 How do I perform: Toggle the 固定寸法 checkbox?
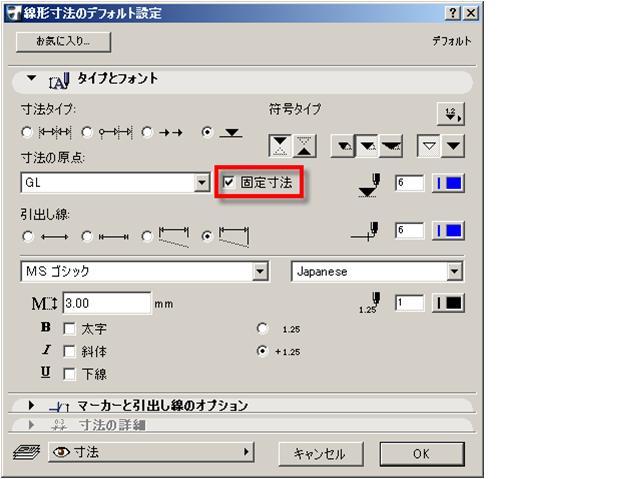[231, 183]
